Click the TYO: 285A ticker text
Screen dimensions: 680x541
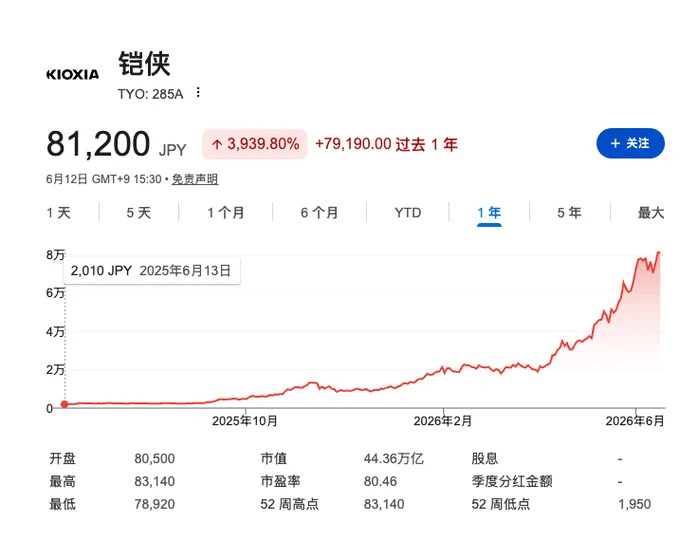pyautogui.click(x=150, y=94)
